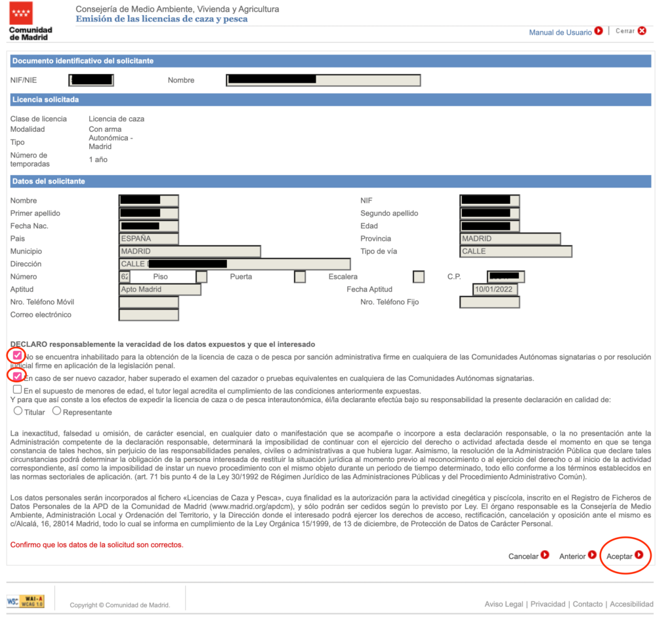Click the 'Datos del solicitante' section header

coord(331,181)
